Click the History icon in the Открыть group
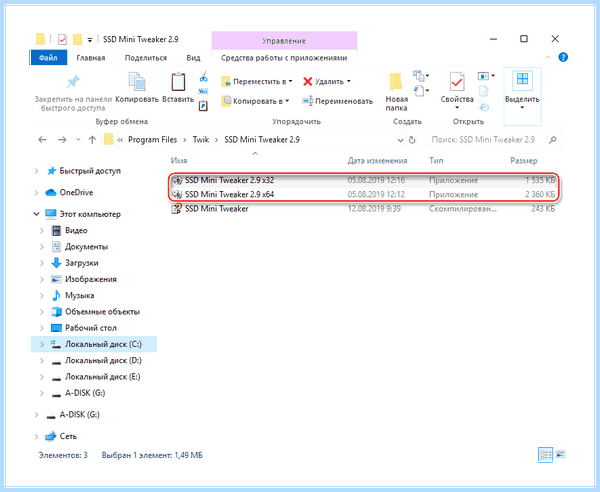The height and width of the screenshot is (492, 600). 484,107
